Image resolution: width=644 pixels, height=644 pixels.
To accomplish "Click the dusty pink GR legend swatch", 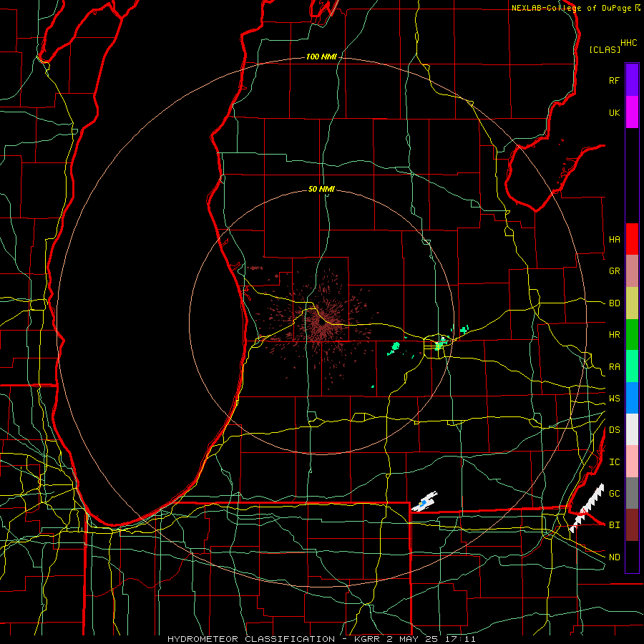I will point(632,271).
